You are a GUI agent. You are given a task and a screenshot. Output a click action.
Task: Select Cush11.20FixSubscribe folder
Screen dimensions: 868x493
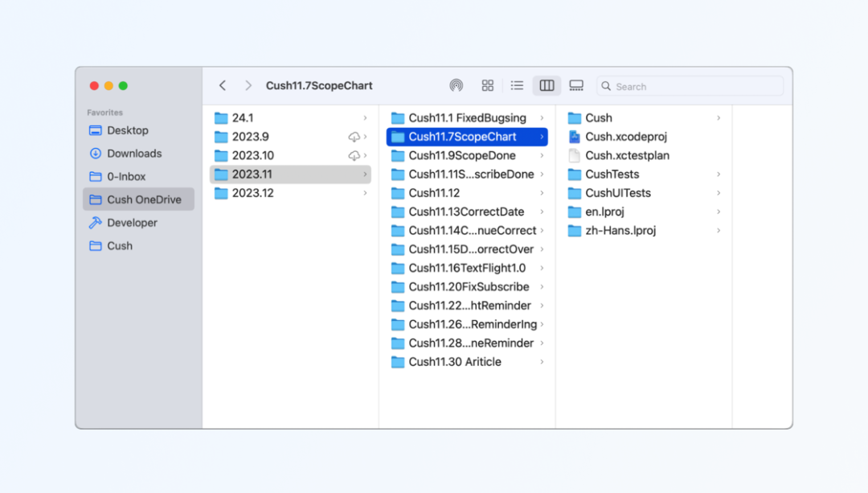(x=467, y=287)
